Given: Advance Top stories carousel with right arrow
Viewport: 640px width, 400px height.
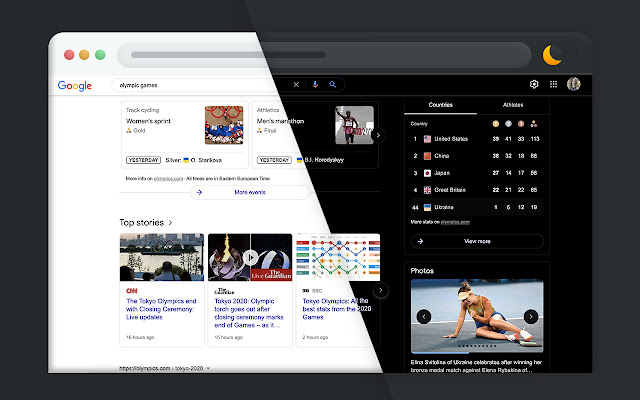Looking at the screenshot, I should [380, 290].
